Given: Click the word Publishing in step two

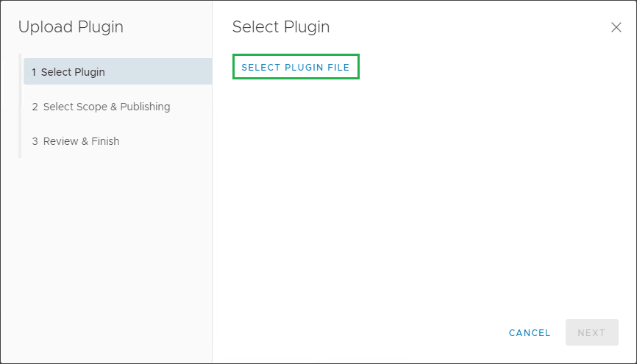Looking at the screenshot, I should tap(145, 107).
